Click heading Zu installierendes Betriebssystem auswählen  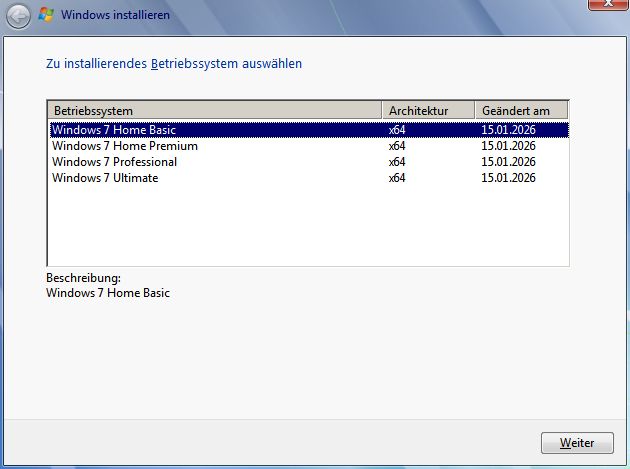[x=174, y=64]
